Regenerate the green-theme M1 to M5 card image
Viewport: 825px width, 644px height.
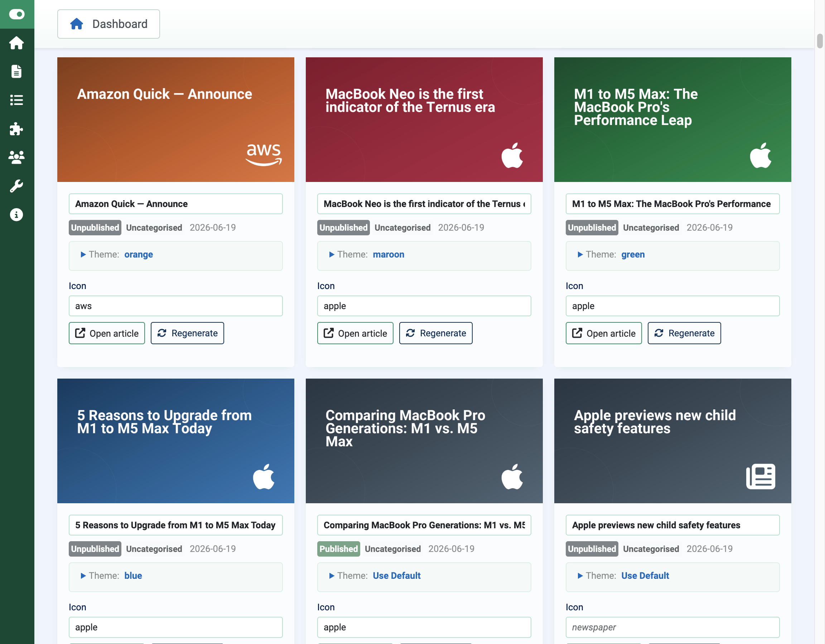(x=685, y=333)
